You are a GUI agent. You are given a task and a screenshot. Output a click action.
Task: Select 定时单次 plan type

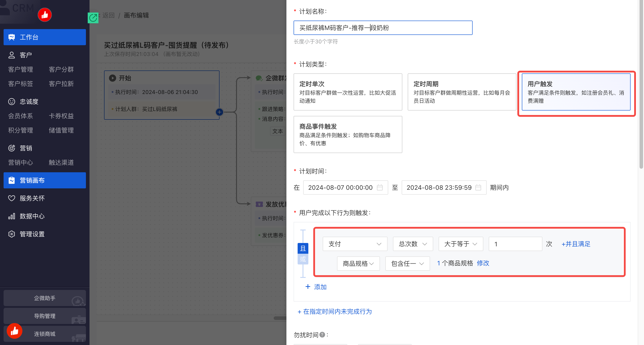[348, 92]
